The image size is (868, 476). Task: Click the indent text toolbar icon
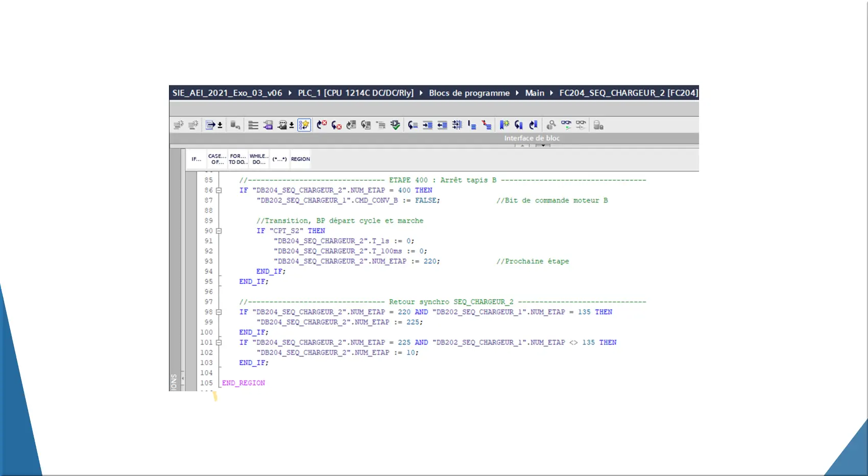pos(428,125)
